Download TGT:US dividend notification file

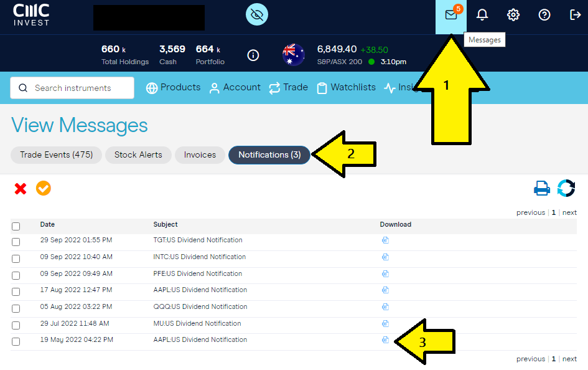385,240
